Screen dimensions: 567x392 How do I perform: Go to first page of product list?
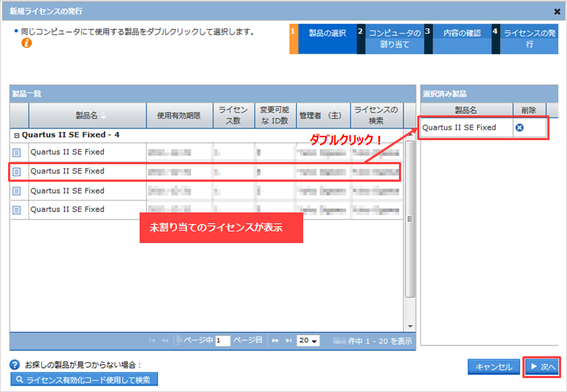(x=152, y=341)
